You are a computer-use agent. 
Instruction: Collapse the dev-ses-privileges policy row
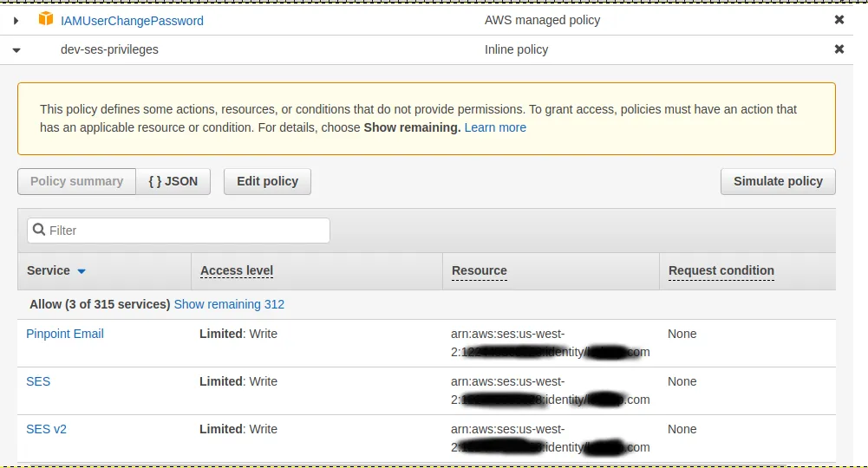pyautogui.click(x=16, y=49)
